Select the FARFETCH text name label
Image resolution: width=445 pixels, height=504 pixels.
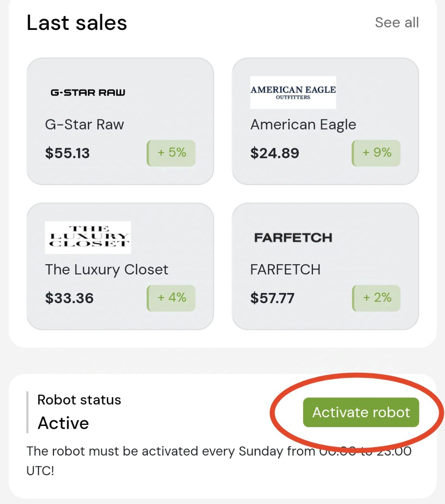[x=285, y=270]
